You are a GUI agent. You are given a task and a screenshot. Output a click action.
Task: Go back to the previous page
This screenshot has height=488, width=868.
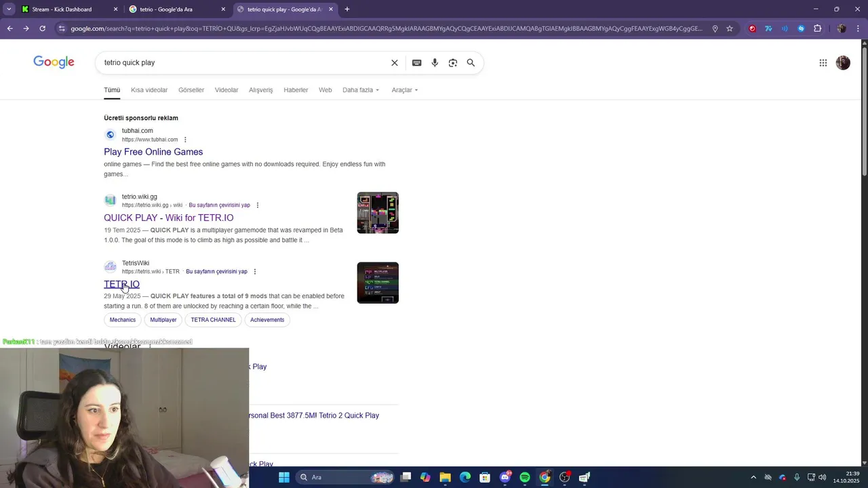point(9,28)
